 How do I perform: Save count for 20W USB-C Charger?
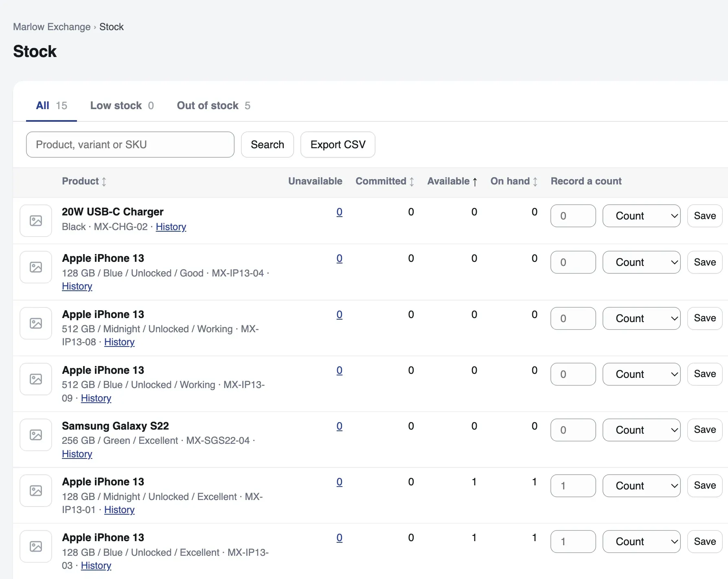705,216
